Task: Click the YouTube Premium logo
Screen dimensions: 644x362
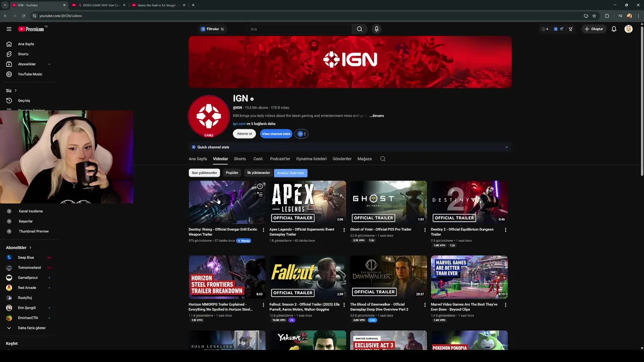Action: (31, 29)
